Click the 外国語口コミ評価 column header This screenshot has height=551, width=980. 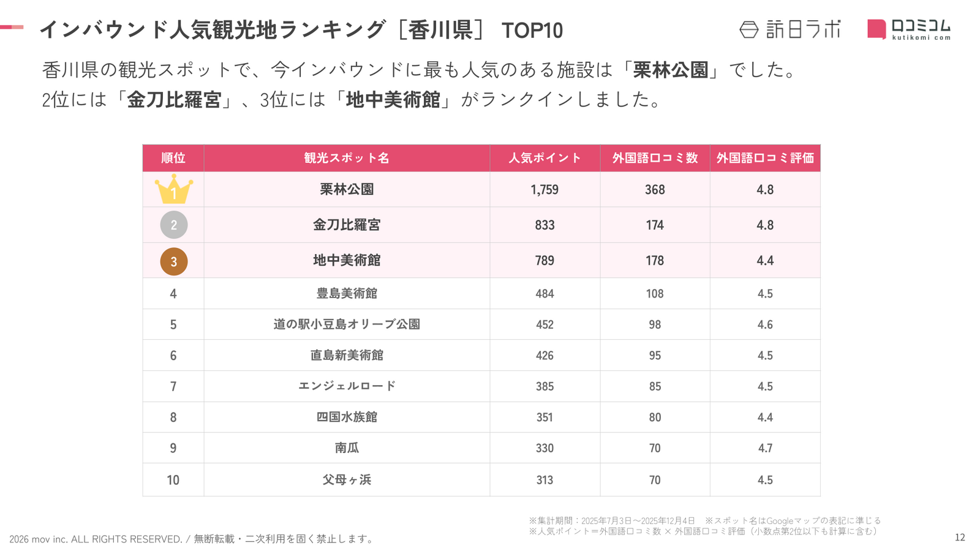tap(765, 158)
